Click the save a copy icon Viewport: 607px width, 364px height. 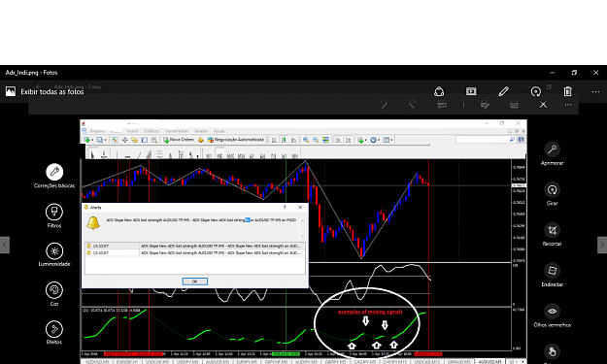coord(485,105)
